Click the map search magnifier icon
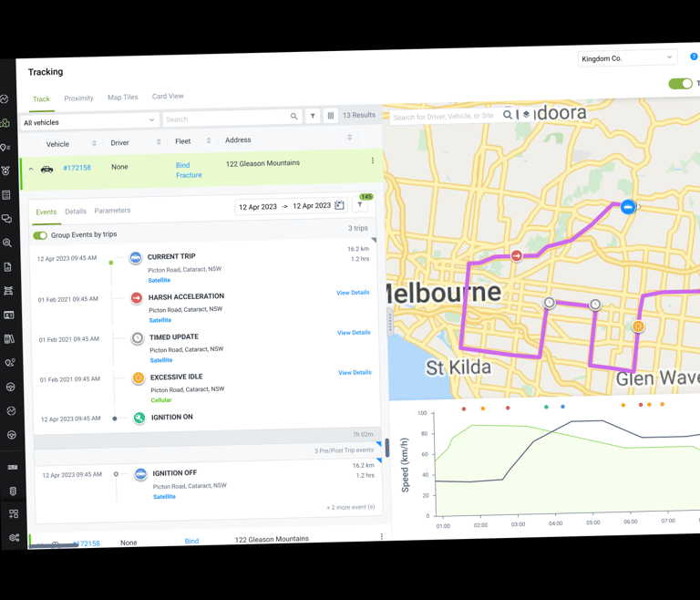This screenshot has height=600, width=700. pyautogui.click(x=508, y=115)
